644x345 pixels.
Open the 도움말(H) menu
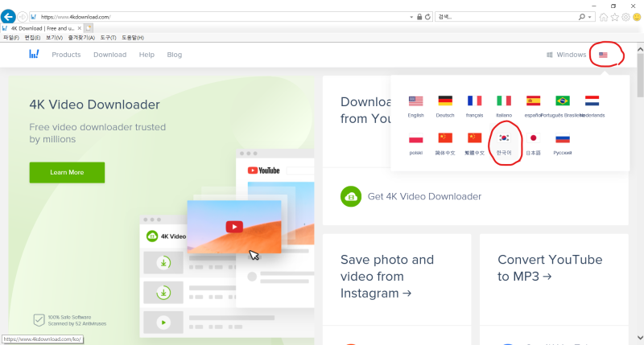click(133, 37)
